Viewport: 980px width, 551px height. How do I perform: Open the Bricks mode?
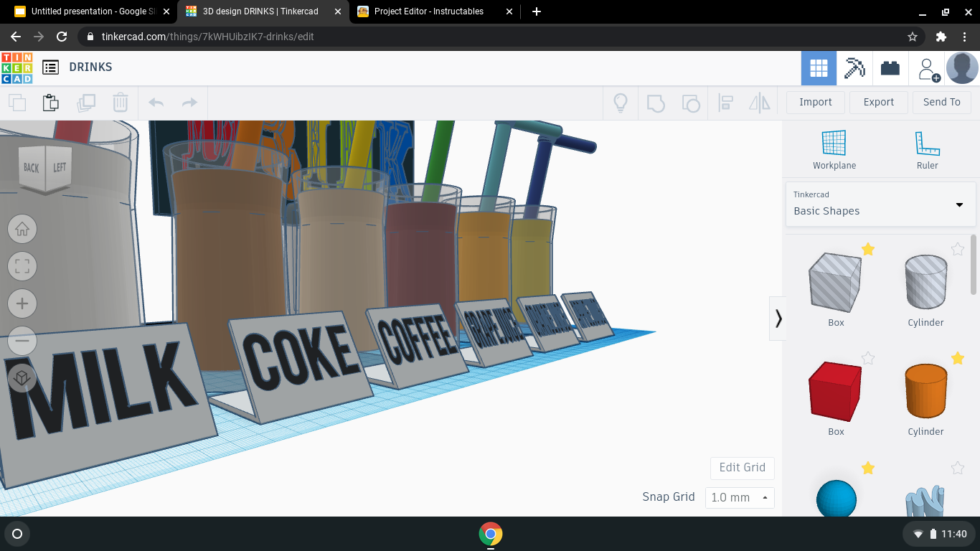(x=890, y=68)
